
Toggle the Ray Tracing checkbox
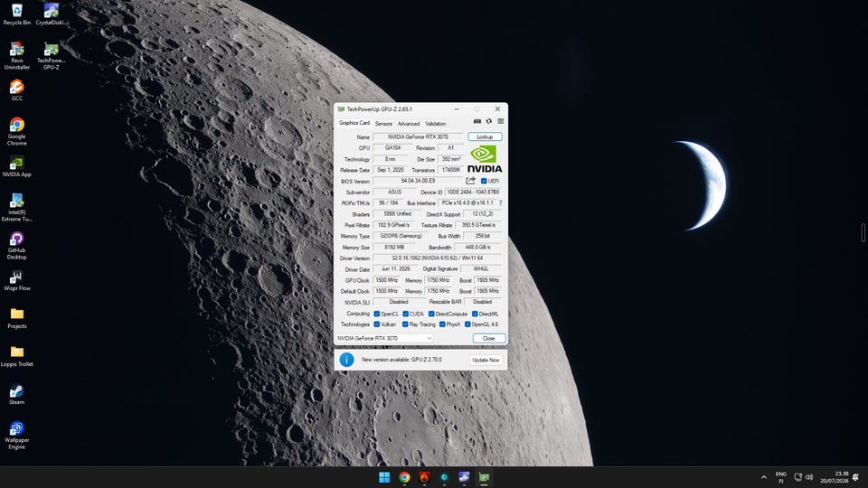pos(405,324)
